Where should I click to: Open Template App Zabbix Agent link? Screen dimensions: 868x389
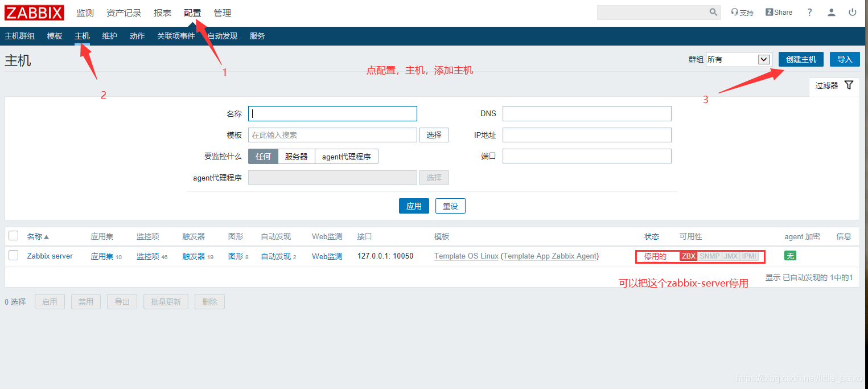point(550,256)
